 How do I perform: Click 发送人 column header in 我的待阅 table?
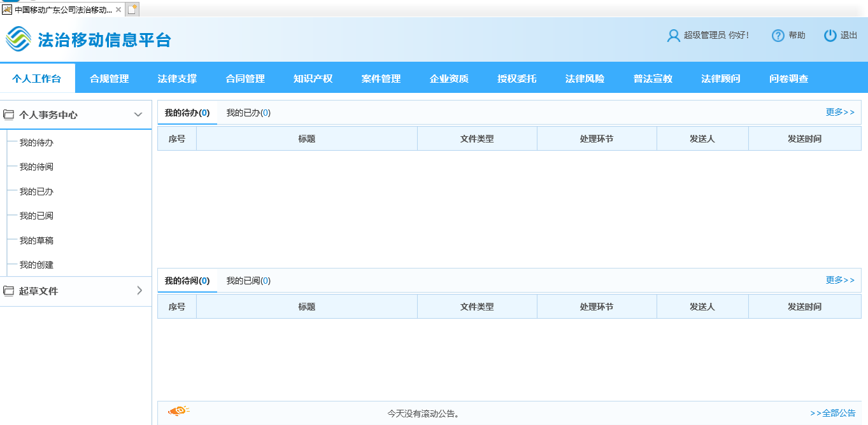[x=702, y=307]
